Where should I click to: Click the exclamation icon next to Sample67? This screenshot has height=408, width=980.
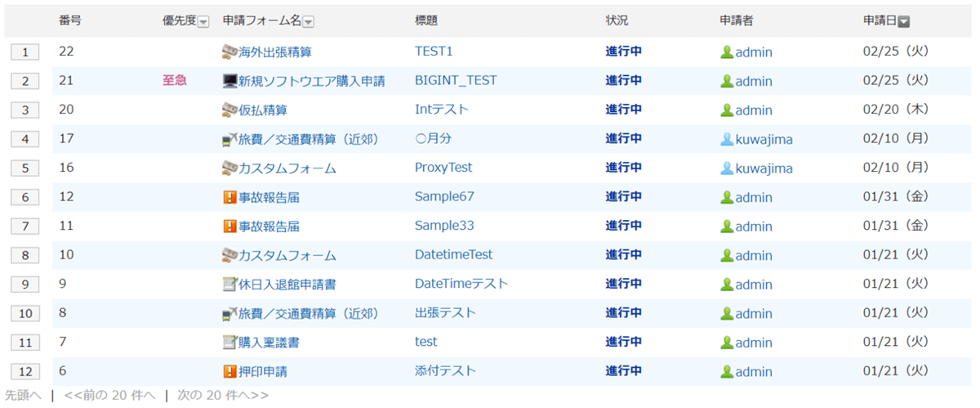(229, 197)
